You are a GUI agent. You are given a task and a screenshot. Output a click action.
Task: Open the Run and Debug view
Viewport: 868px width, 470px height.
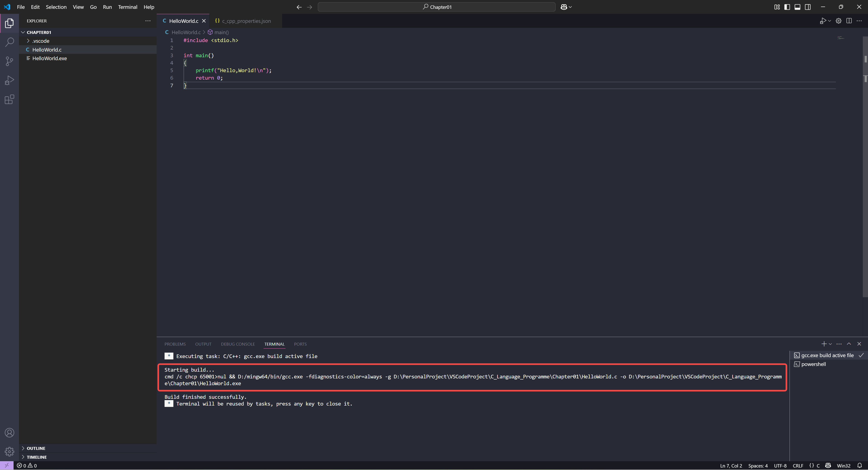coord(9,80)
